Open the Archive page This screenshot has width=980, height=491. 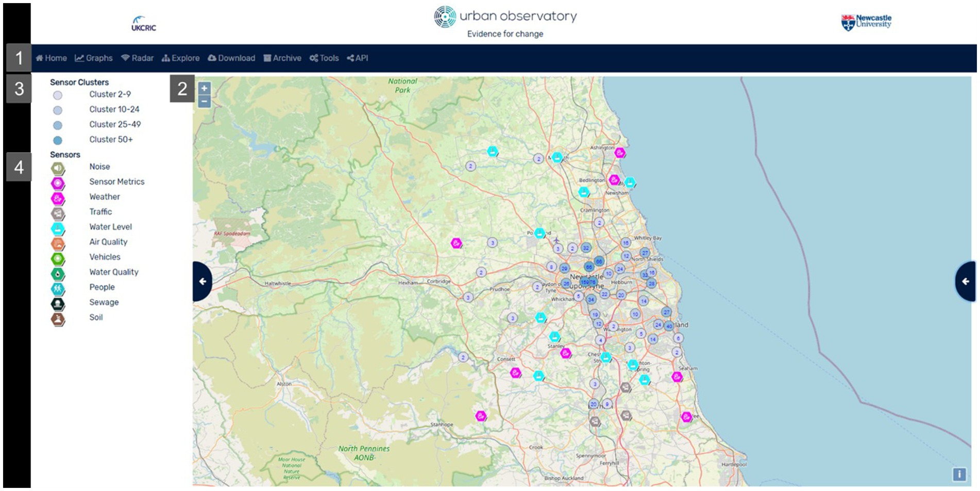tap(282, 58)
